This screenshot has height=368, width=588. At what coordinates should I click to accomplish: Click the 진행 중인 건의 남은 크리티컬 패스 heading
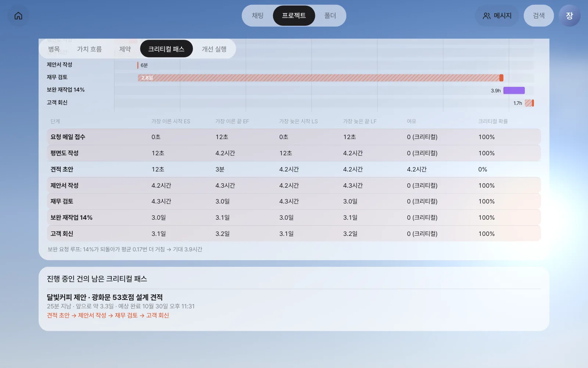(97, 279)
